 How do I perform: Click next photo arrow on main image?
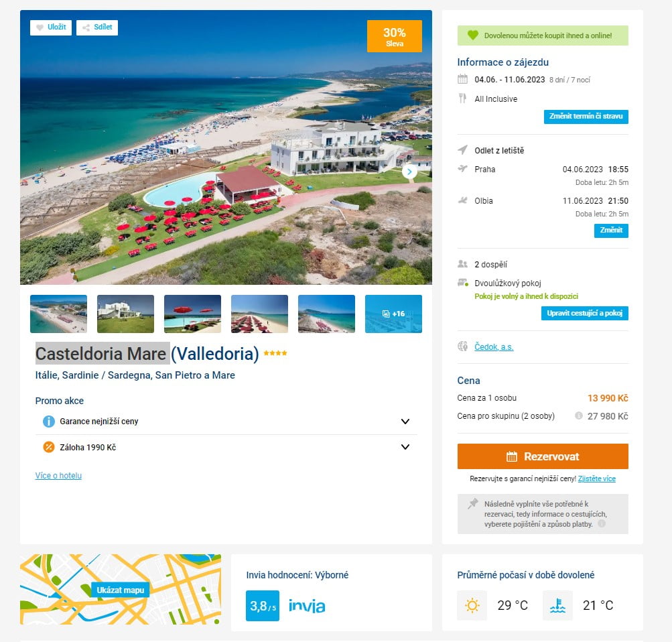(409, 172)
